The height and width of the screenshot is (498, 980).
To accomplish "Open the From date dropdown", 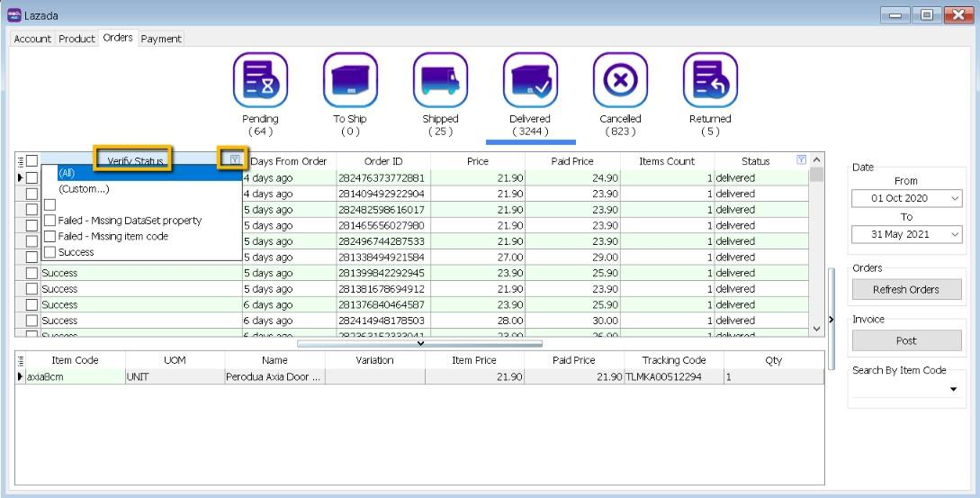I will (953, 198).
